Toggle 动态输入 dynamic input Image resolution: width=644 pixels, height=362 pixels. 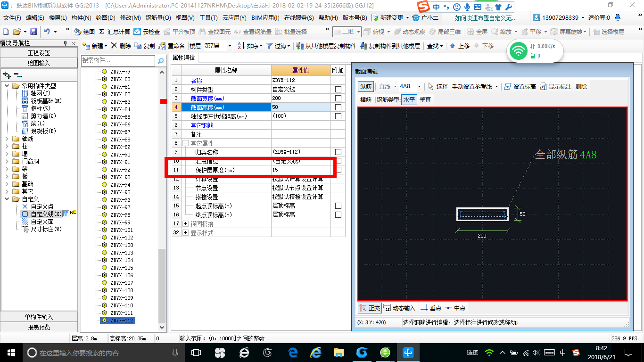(400, 308)
